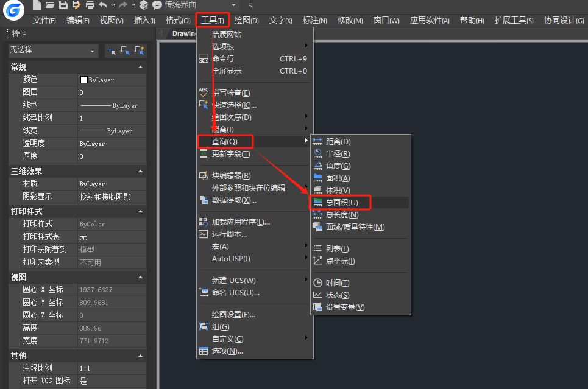
Task: Click the 线型比例 value field
Action: pyautogui.click(x=112, y=118)
